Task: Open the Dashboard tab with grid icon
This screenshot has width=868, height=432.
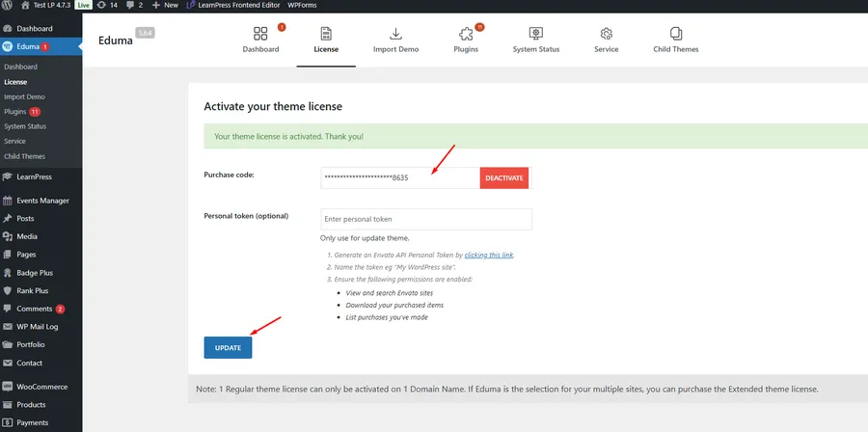Action: point(260,40)
